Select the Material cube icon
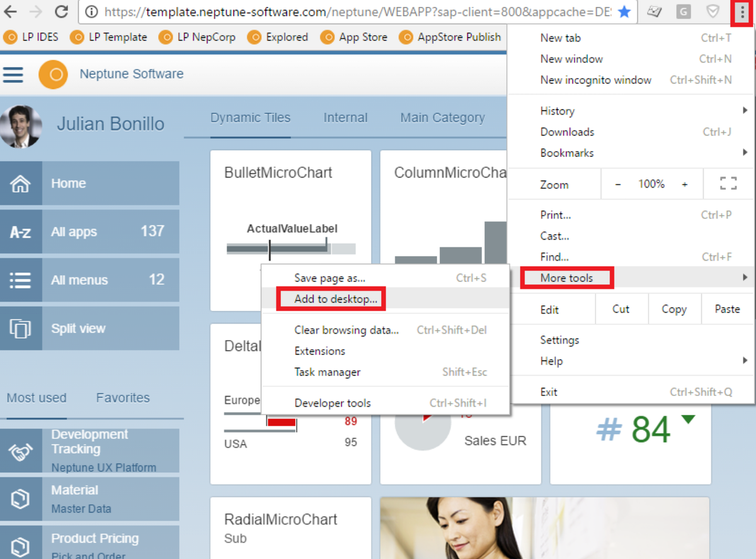 [x=20, y=498]
